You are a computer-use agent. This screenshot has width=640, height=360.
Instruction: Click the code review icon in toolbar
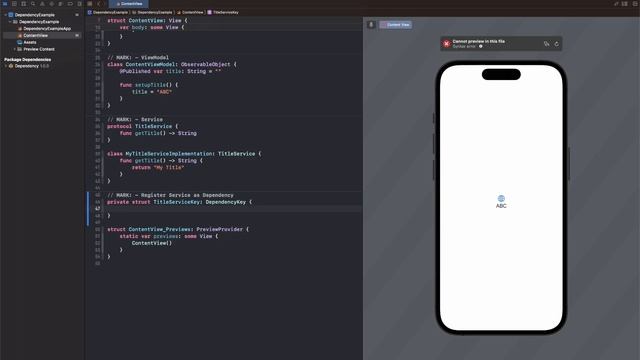(616, 4)
